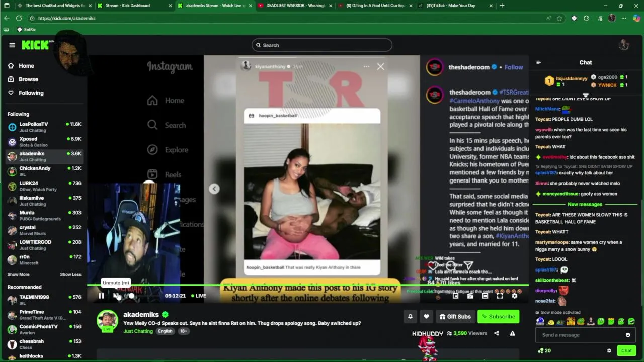Open browser three-dot menu
This screenshot has height=362, width=644.
coord(624,18)
